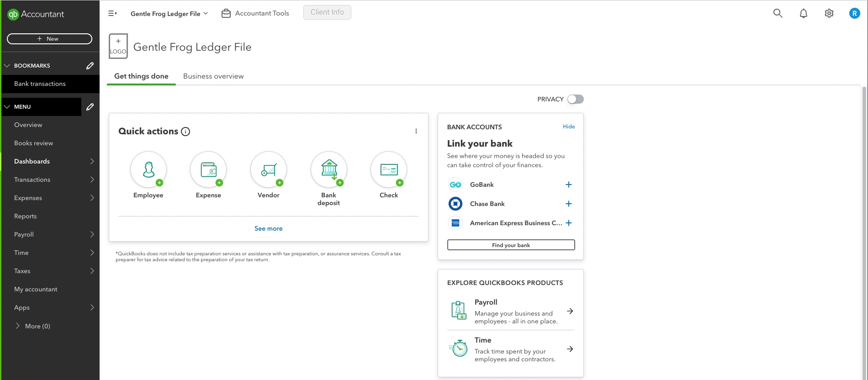Add Chase Bank with the plus icon
This screenshot has height=380, width=868.
point(569,204)
